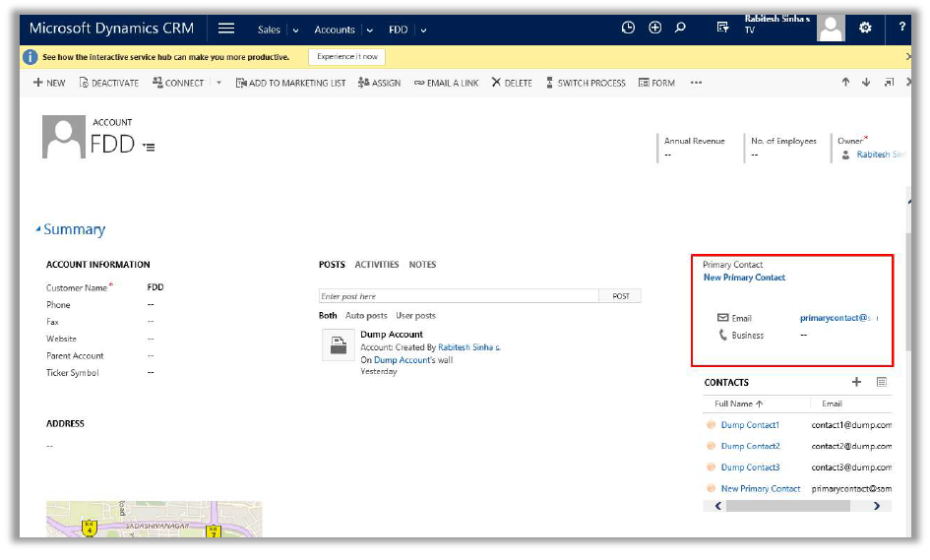Open the Dump Contact1 link
The height and width of the screenshot is (560, 930).
tap(750, 425)
